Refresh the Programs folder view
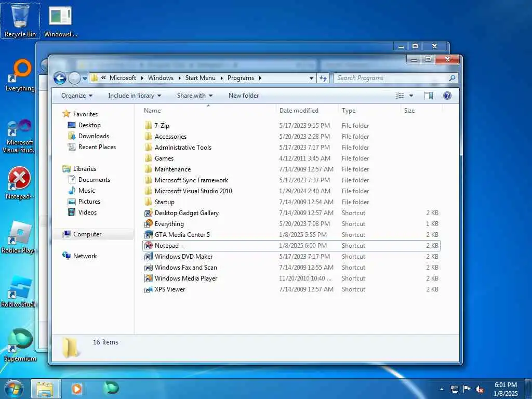Viewport: 532px width, 399px height. (x=323, y=78)
